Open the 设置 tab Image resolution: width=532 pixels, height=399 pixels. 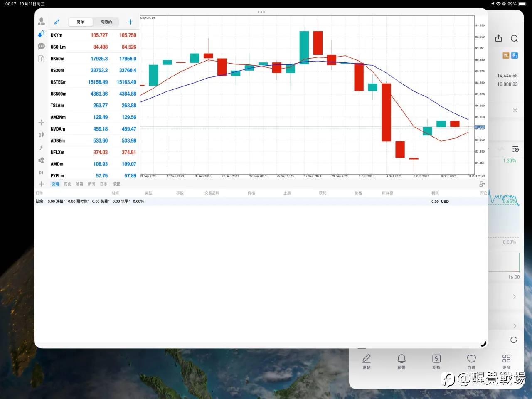pos(116,184)
